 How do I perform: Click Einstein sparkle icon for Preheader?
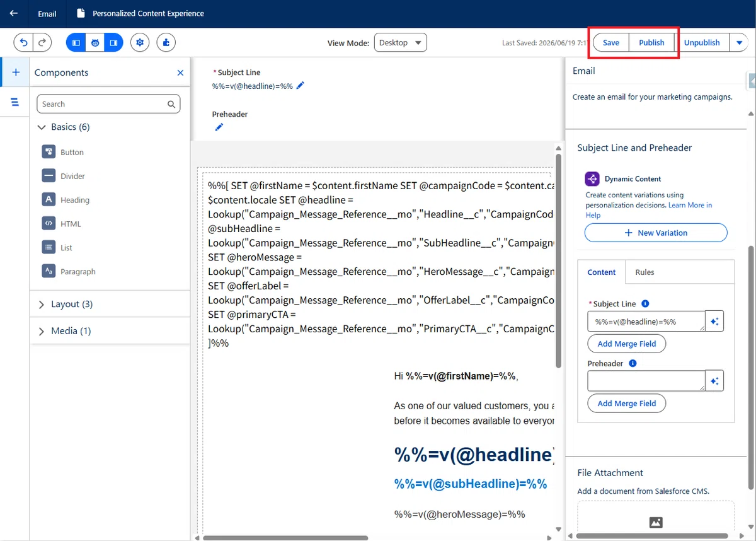click(x=714, y=381)
